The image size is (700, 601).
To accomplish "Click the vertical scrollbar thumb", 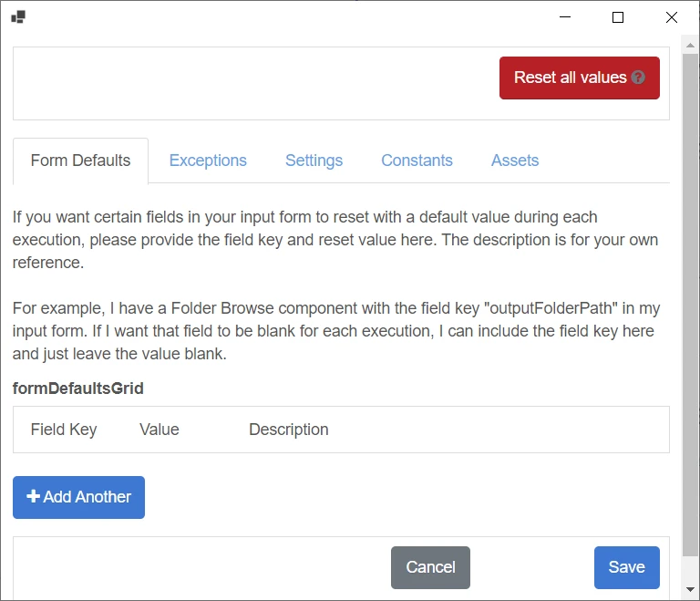I will click(690, 305).
